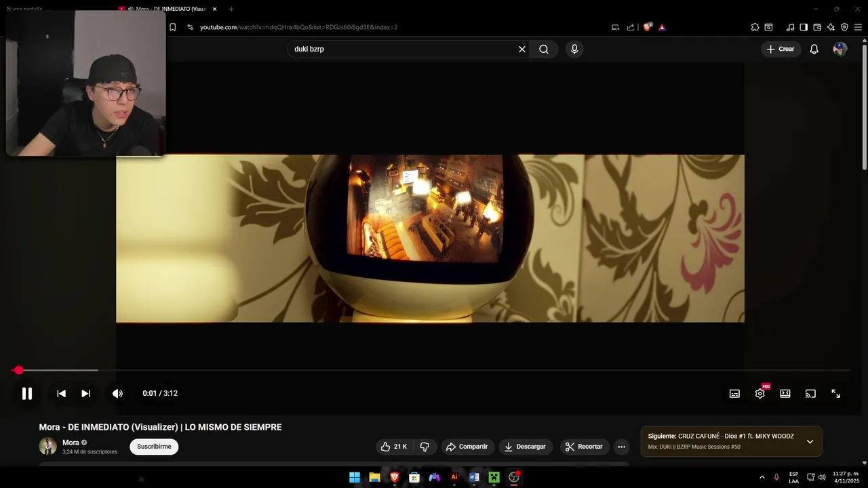Viewport: 868px width, 488px height.
Task: Click the video title Mora - DE INMEDIATO
Action: click(x=160, y=427)
